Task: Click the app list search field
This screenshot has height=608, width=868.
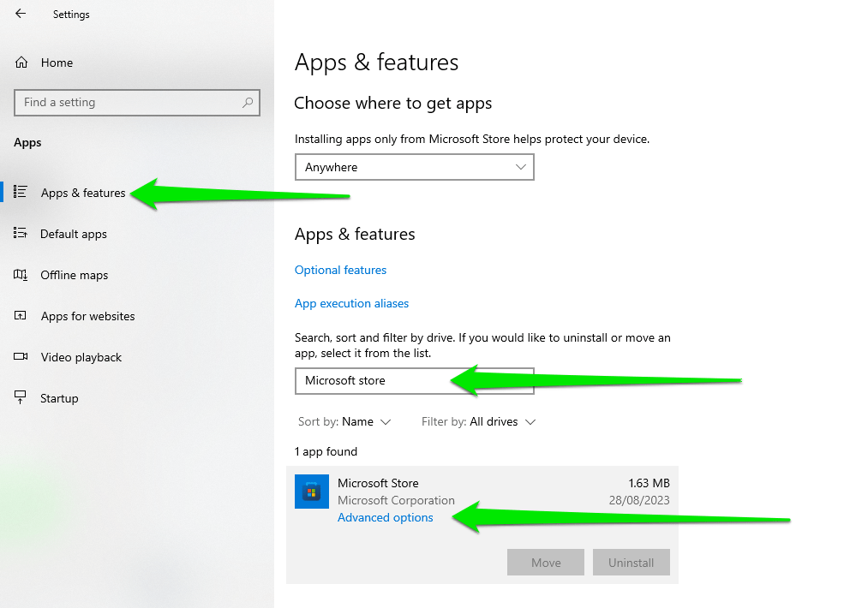Action: [x=377, y=381]
